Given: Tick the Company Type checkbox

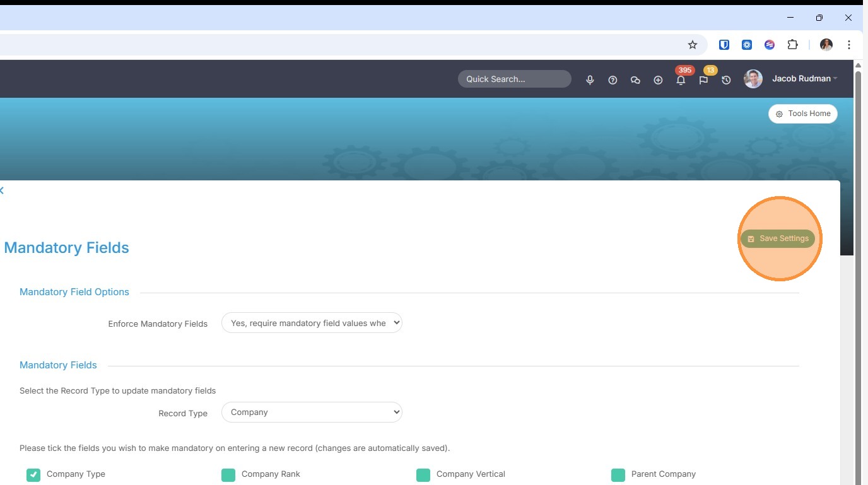Looking at the screenshot, I should [x=33, y=475].
